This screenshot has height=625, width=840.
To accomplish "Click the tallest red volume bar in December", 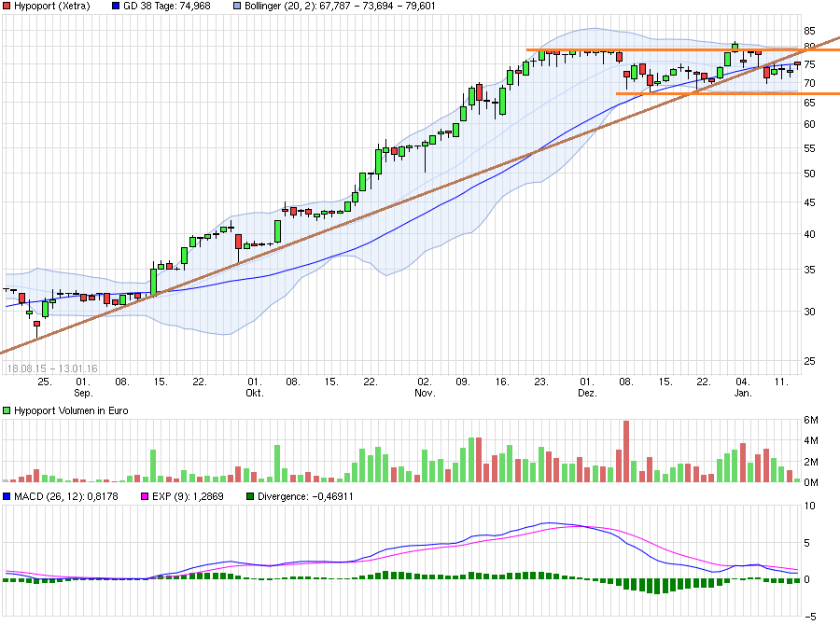I will coord(626,451).
